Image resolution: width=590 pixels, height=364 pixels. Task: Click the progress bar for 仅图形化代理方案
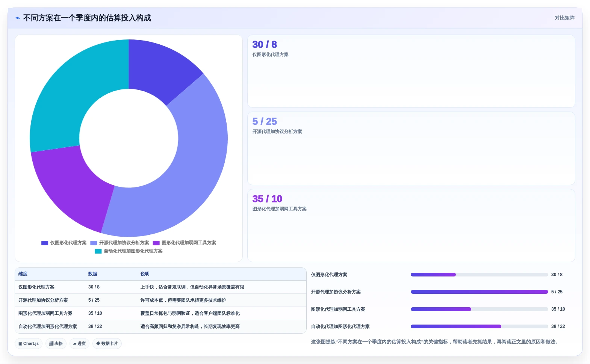pos(479,275)
